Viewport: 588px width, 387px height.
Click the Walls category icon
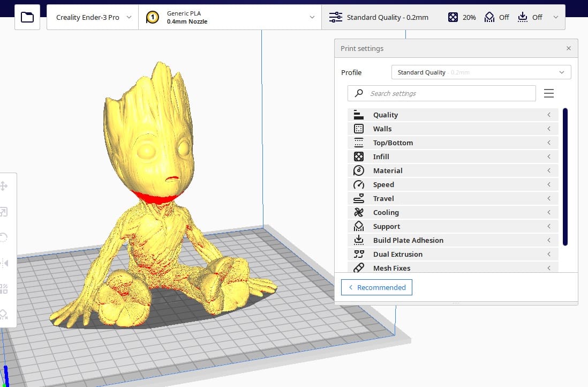358,129
